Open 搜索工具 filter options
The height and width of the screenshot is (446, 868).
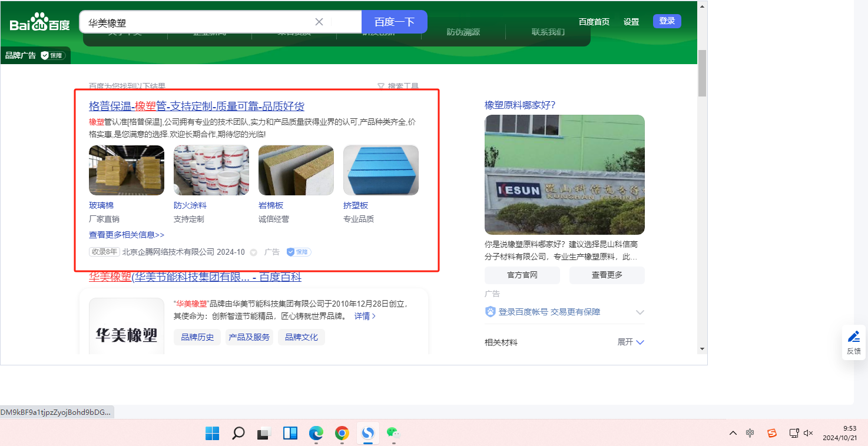(x=398, y=86)
